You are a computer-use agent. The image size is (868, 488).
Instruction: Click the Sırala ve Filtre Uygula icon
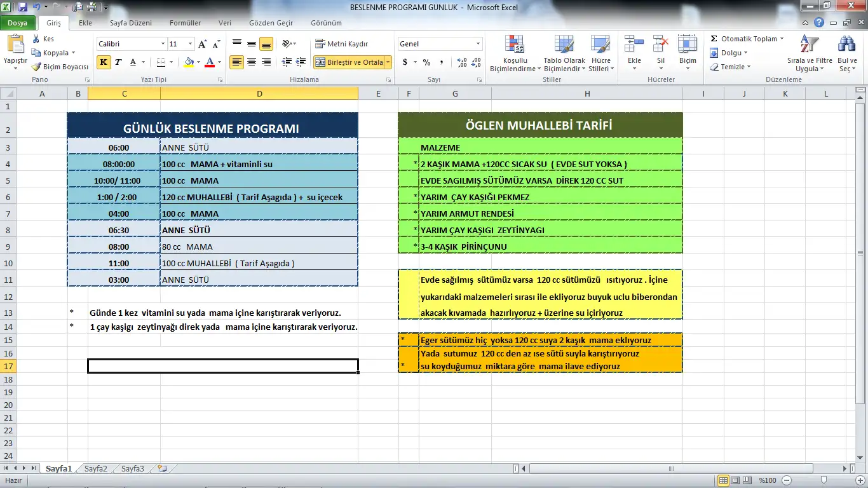coord(809,44)
